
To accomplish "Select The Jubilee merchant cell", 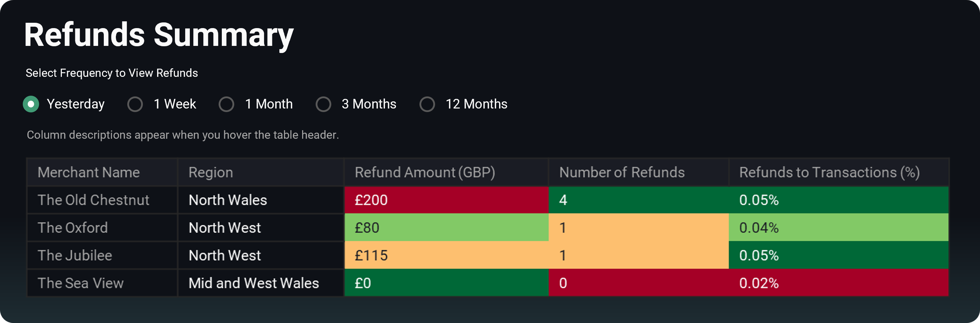I will pos(75,255).
